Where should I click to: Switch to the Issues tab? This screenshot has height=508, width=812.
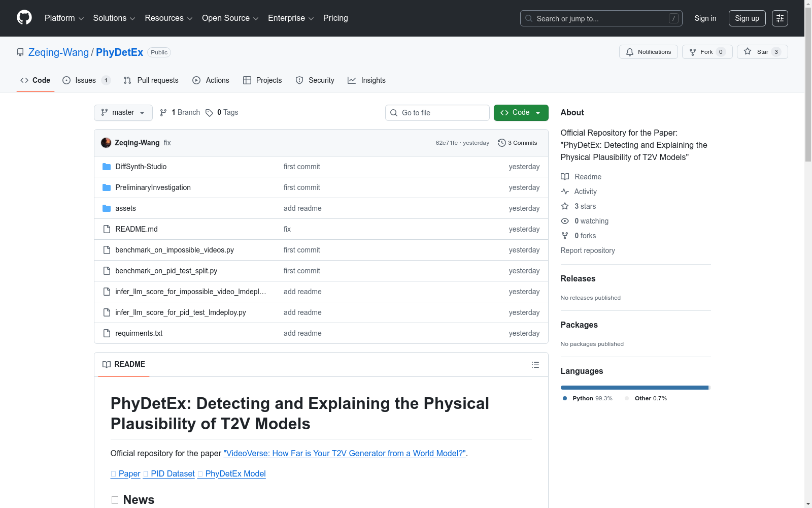pos(86,80)
